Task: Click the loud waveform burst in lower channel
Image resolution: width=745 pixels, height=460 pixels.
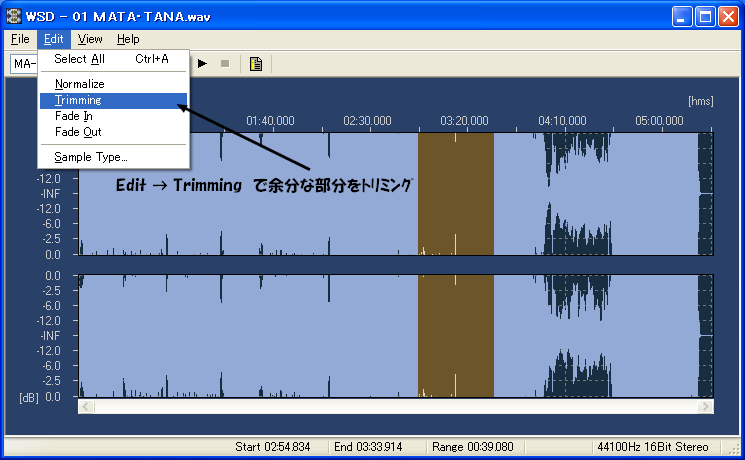Action: 577,336
